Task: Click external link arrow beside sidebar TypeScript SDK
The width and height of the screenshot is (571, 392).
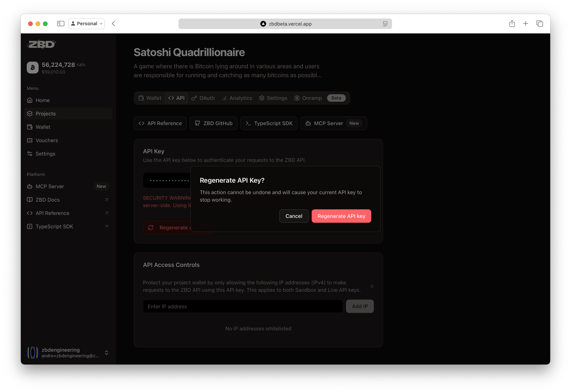Action: pyautogui.click(x=107, y=226)
